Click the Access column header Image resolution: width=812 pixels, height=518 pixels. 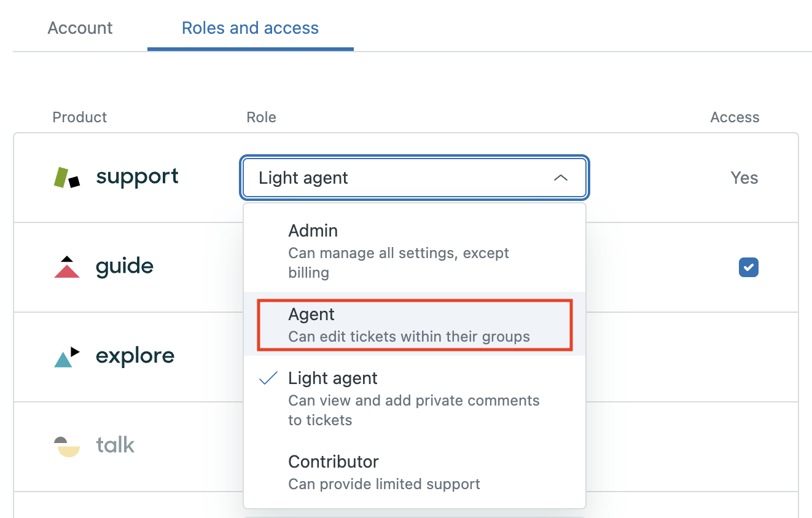point(735,117)
